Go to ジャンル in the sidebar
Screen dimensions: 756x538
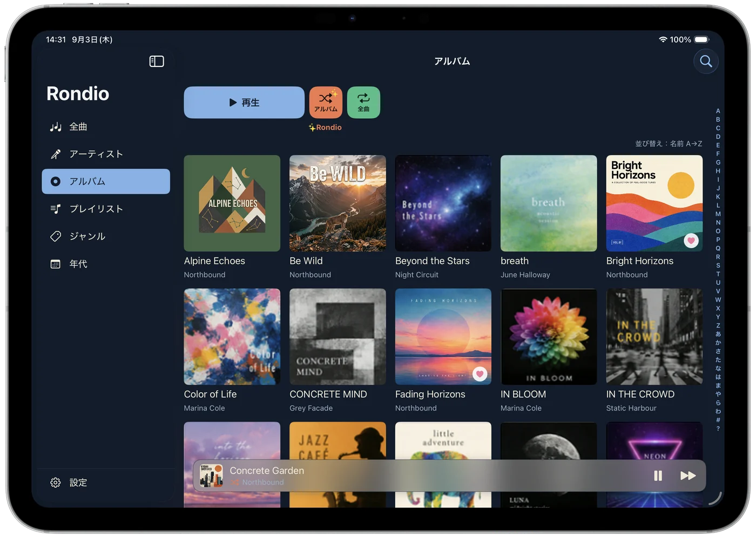106,236
